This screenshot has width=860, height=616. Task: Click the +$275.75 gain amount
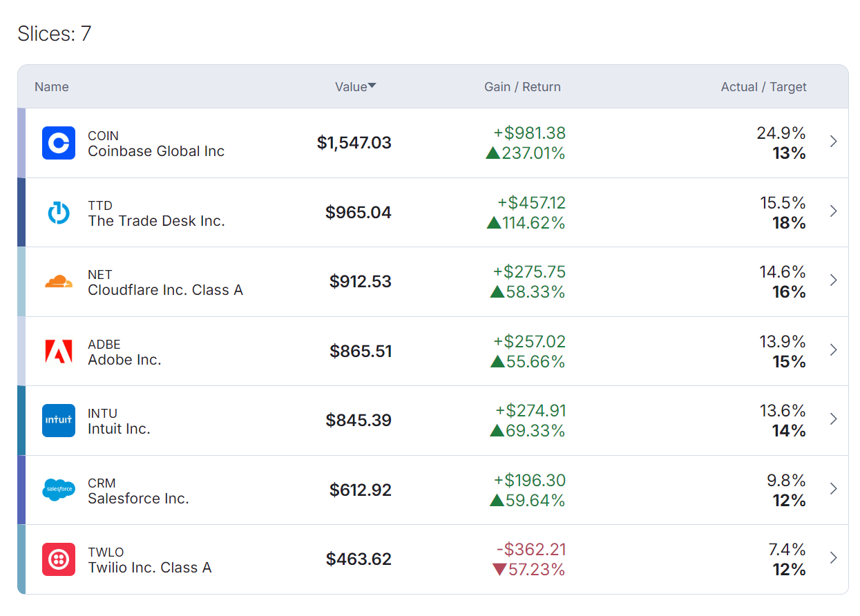529,272
